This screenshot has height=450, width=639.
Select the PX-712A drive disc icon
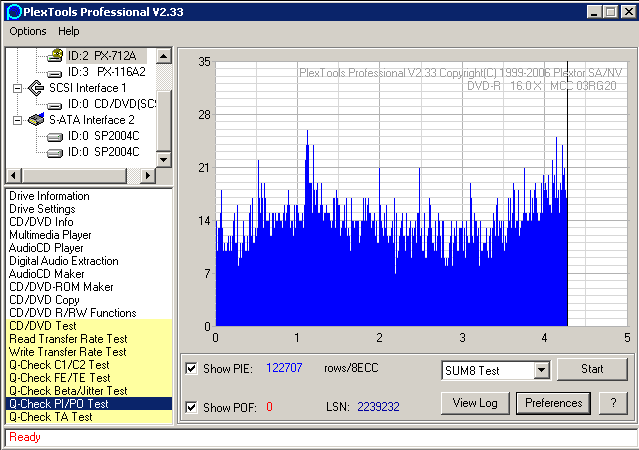click(x=55, y=55)
